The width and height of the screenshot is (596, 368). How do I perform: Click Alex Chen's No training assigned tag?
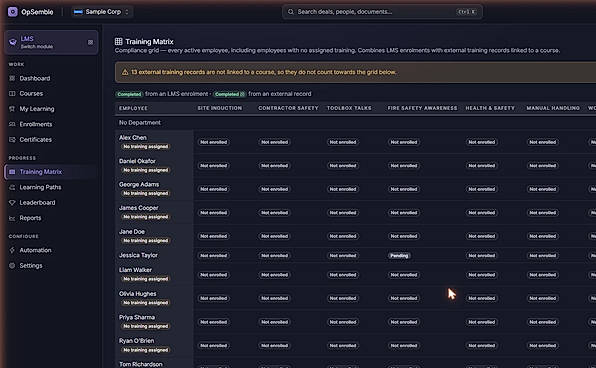coord(146,147)
